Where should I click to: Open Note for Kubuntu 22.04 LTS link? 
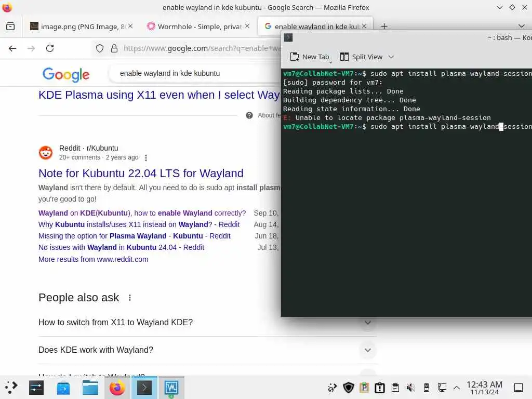coord(141,174)
